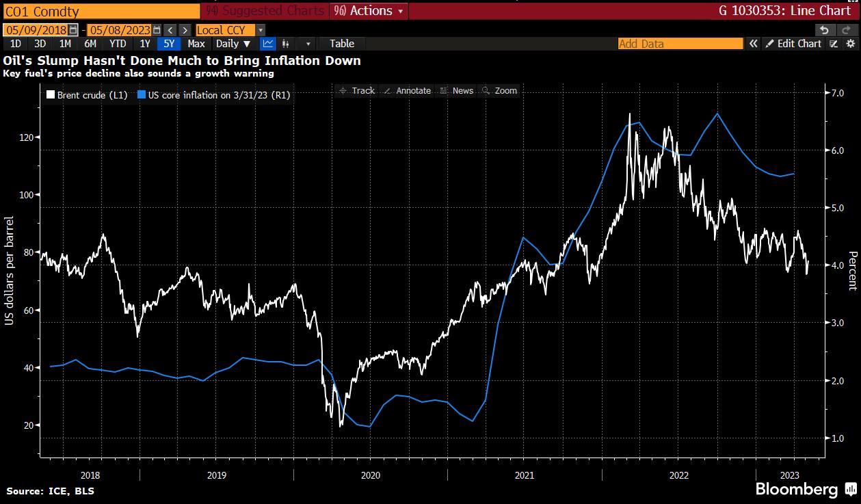861x504 pixels.
Task: Select the 1Y time range
Action: [145, 44]
